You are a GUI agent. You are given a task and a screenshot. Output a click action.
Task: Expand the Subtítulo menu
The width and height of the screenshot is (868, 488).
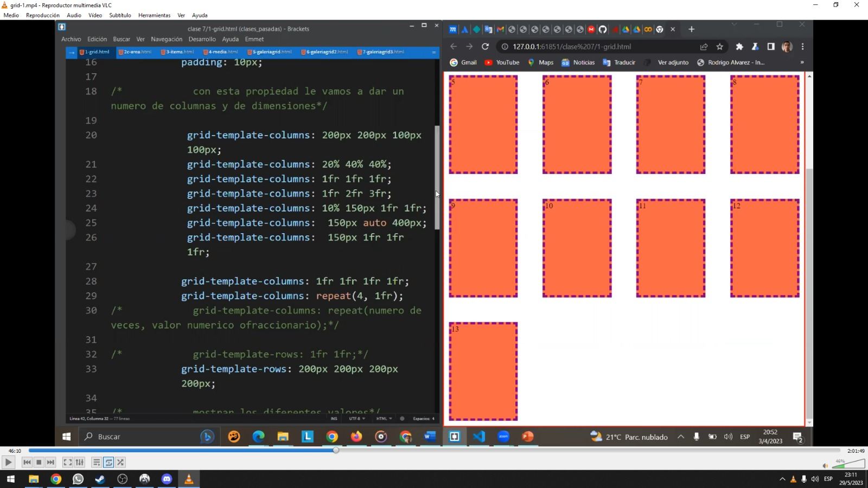[120, 15]
